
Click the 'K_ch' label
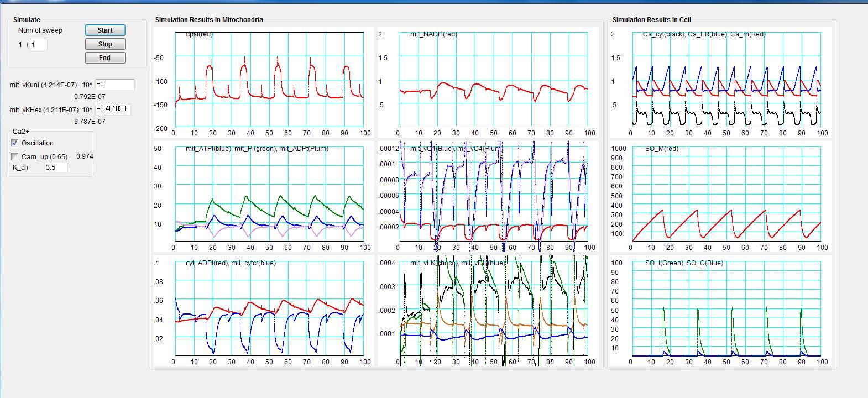(x=20, y=167)
